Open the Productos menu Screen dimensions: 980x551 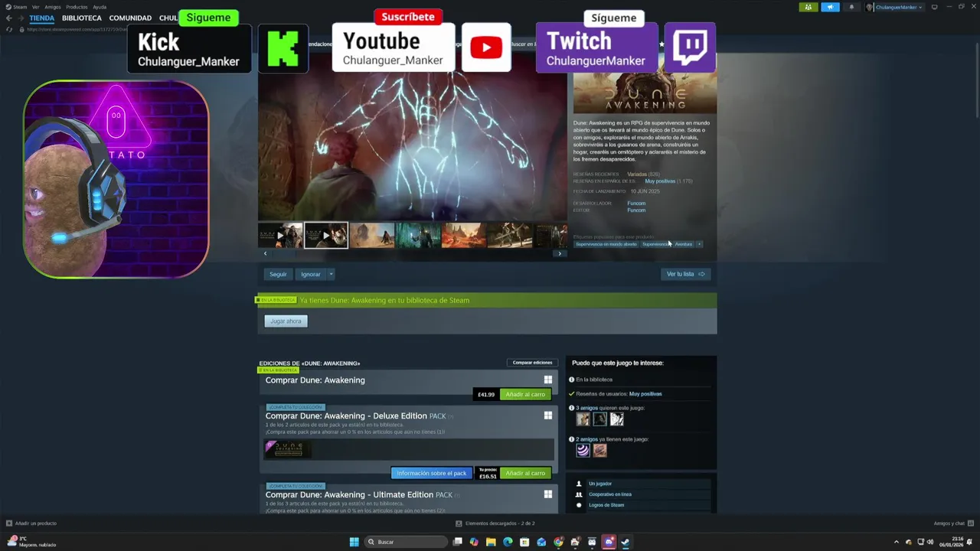coord(77,7)
